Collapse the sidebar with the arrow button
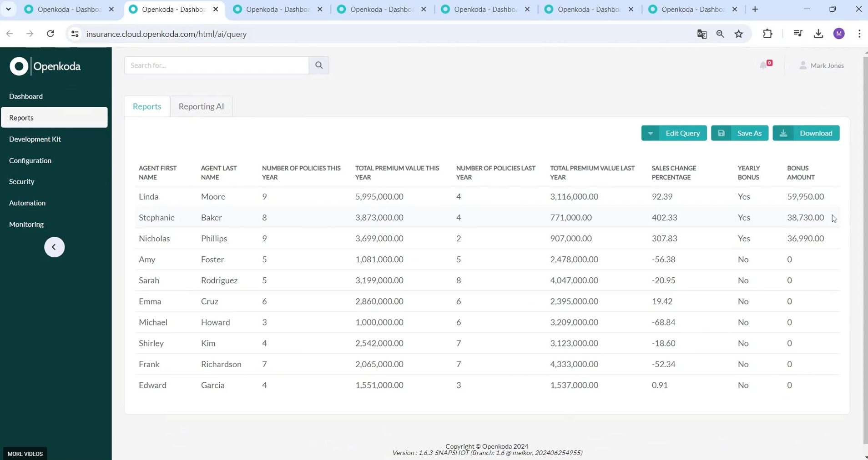The image size is (868, 460). [54, 247]
